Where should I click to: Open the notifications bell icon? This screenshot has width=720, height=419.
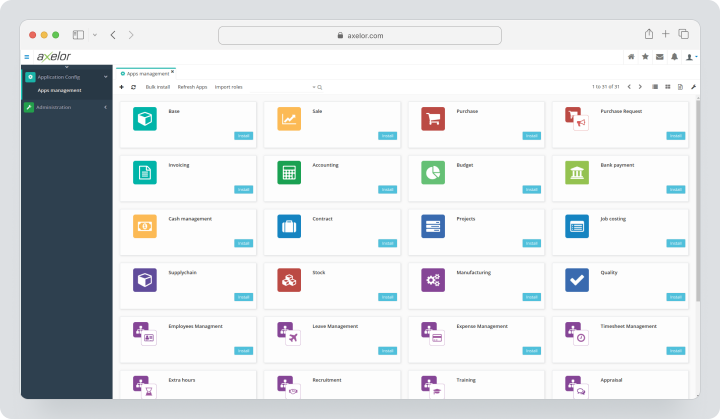pos(674,57)
